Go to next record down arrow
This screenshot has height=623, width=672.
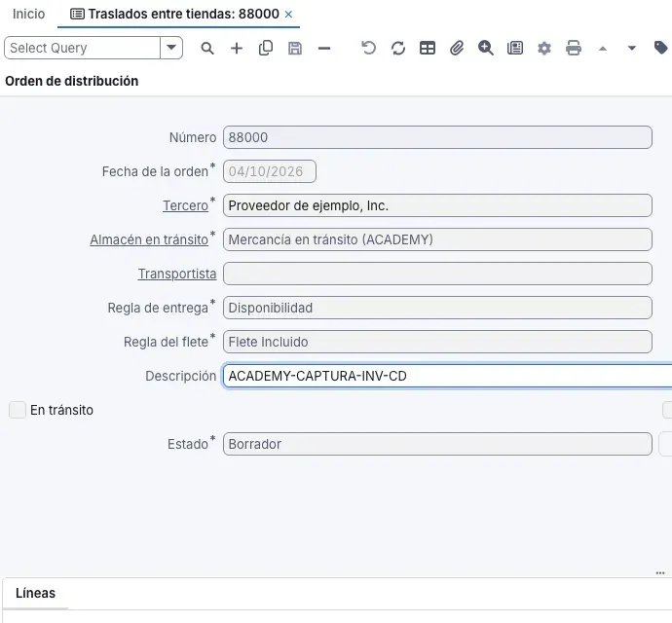pyautogui.click(x=632, y=48)
